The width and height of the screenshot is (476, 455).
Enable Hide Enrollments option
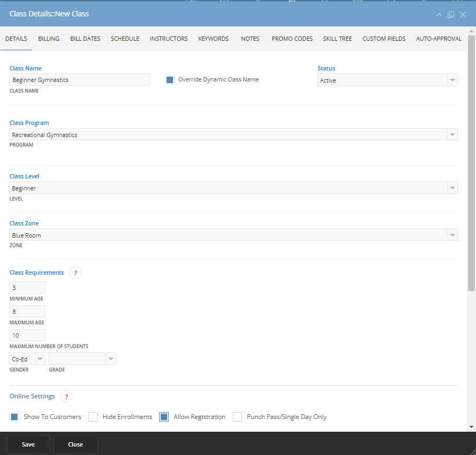[93, 417]
